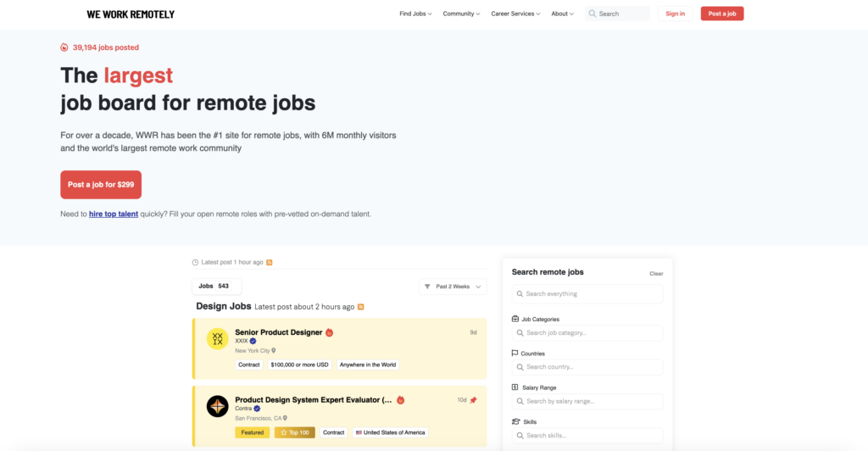Viewport: 868px width, 451px height.
Task: Open the Community menu
Action: [x=461, y=14]
